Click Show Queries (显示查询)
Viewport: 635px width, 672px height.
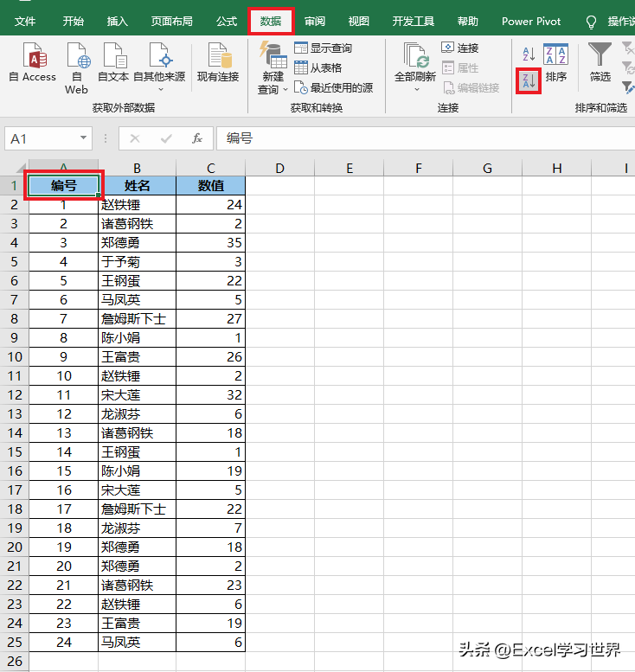click(324, 48)
